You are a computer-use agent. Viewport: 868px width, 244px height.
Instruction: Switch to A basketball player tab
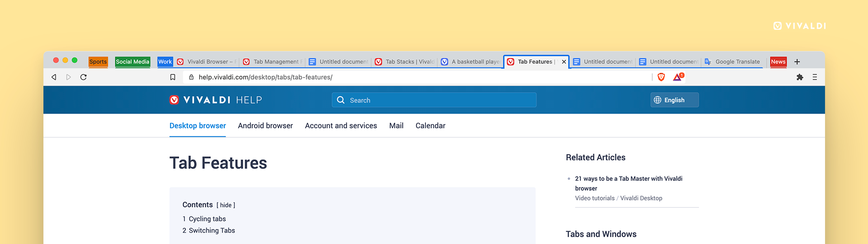coord(471,62)
